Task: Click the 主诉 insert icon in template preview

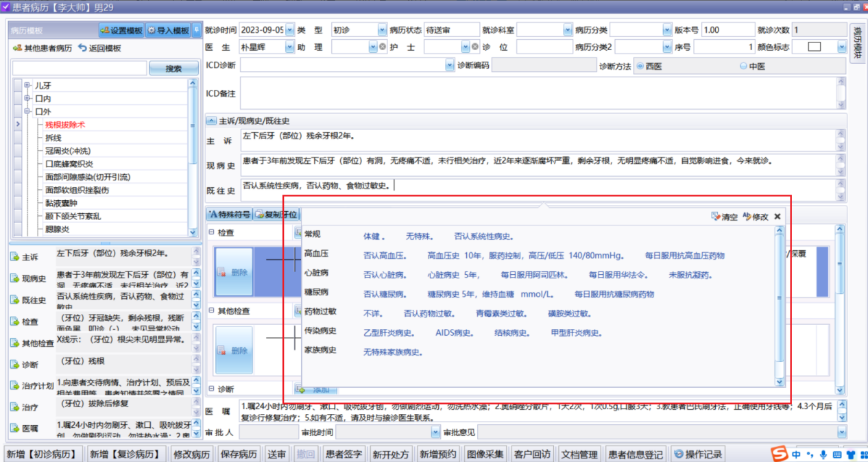Action: pos(14,258)
